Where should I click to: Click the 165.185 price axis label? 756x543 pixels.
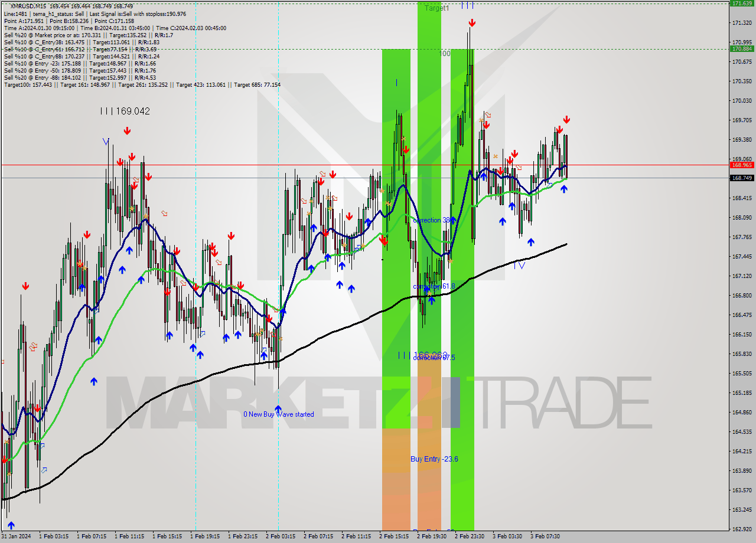click(x=742, y=393)
